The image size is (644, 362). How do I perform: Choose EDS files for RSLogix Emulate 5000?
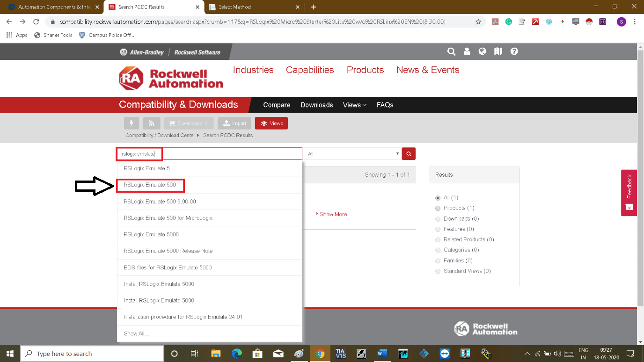pos(209,268)
